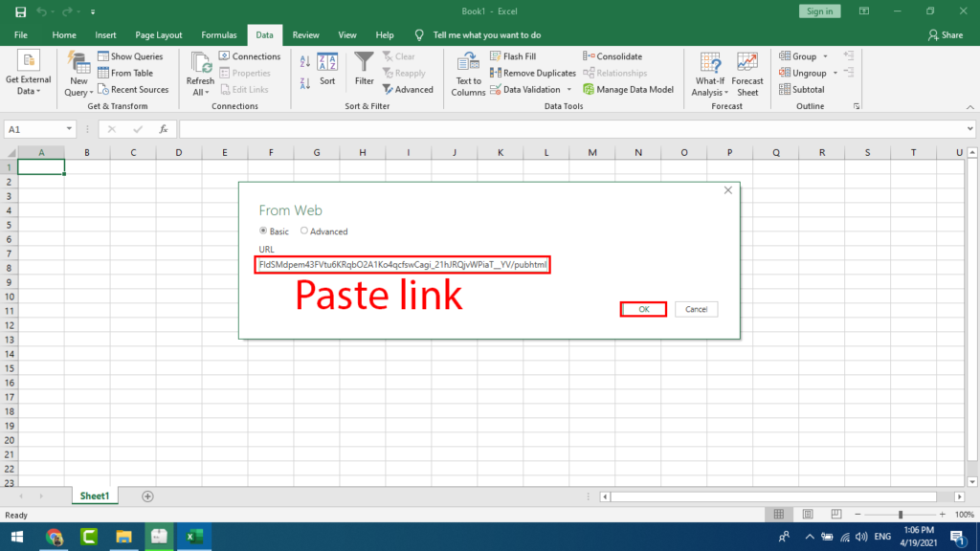Open Customize Quick Access Toolbar dropdown
The width and height of the screenshot is (980, 551).
[x=93, y=11]
